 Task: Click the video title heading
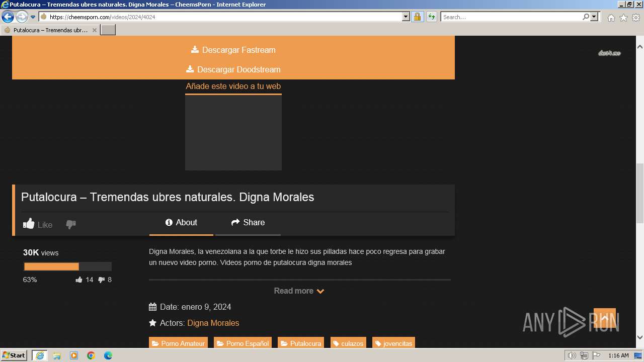[168, 197]
